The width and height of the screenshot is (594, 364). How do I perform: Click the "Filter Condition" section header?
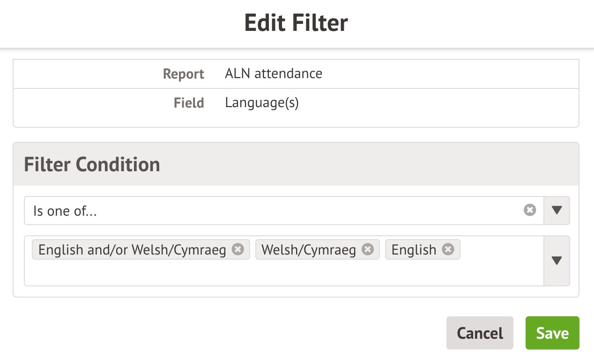[x=92, y=165]
